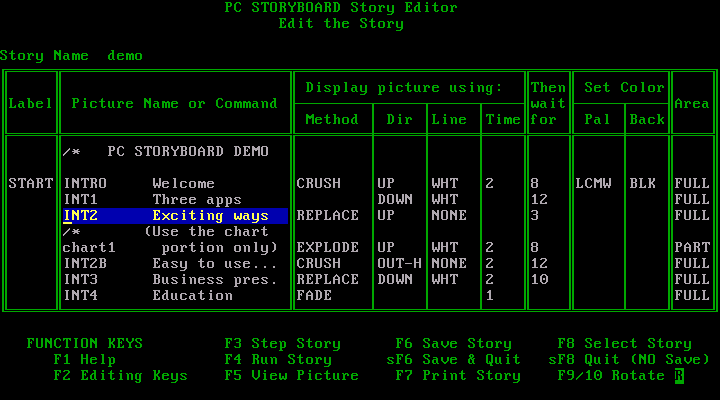The height and width of the screenshot is (400, 720).
Task: Click the PC STORYBOARD DEMO comment line
Action: (x=165, y=152)
